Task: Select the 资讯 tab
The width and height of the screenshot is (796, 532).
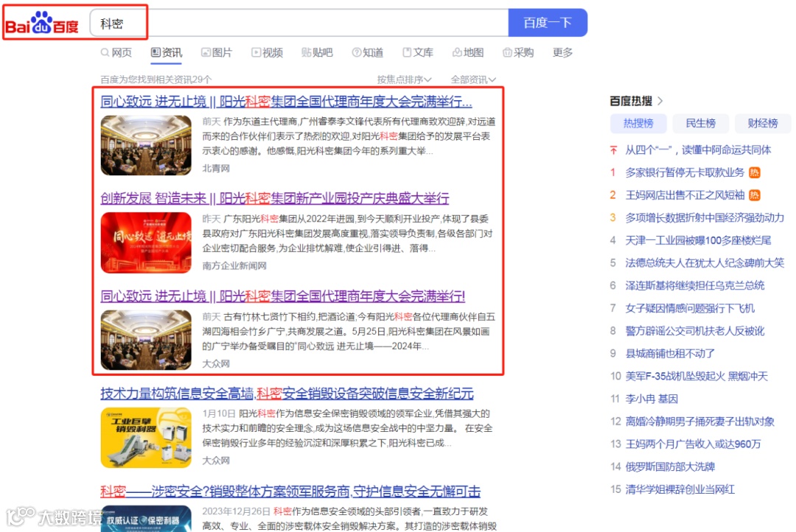Action: coord(167,52)
